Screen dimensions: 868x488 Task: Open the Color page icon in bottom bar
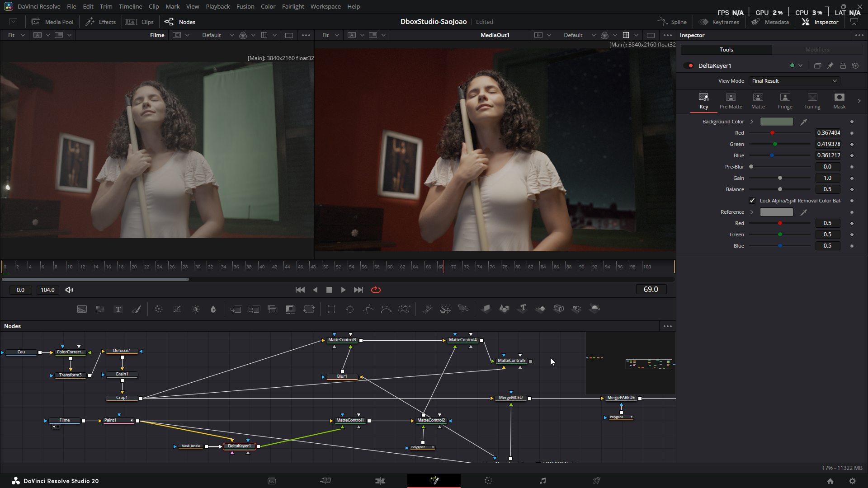coord(488,481)
